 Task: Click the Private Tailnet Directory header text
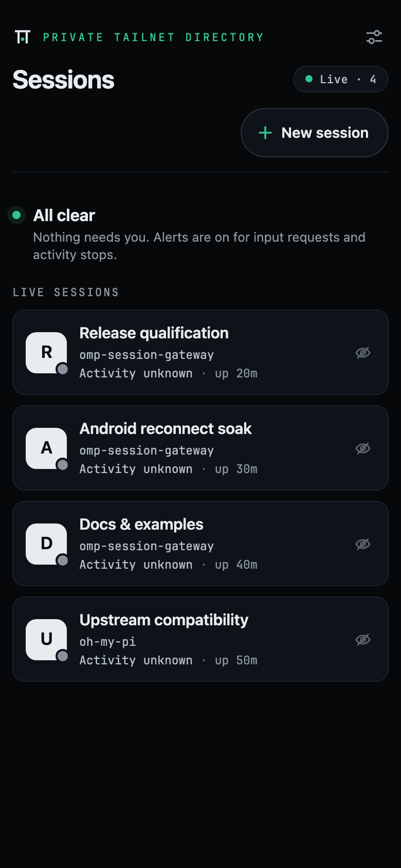(x=153, y=37)
